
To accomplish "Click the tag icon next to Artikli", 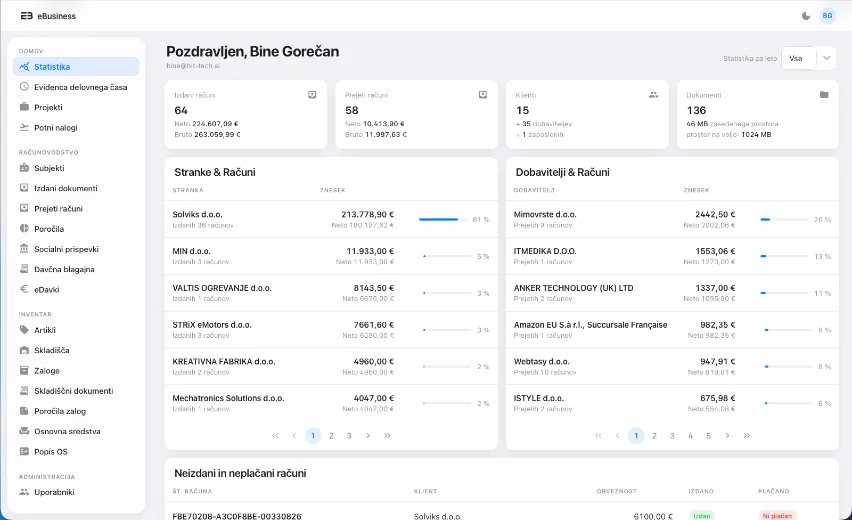I will click(x=24, y=330).
